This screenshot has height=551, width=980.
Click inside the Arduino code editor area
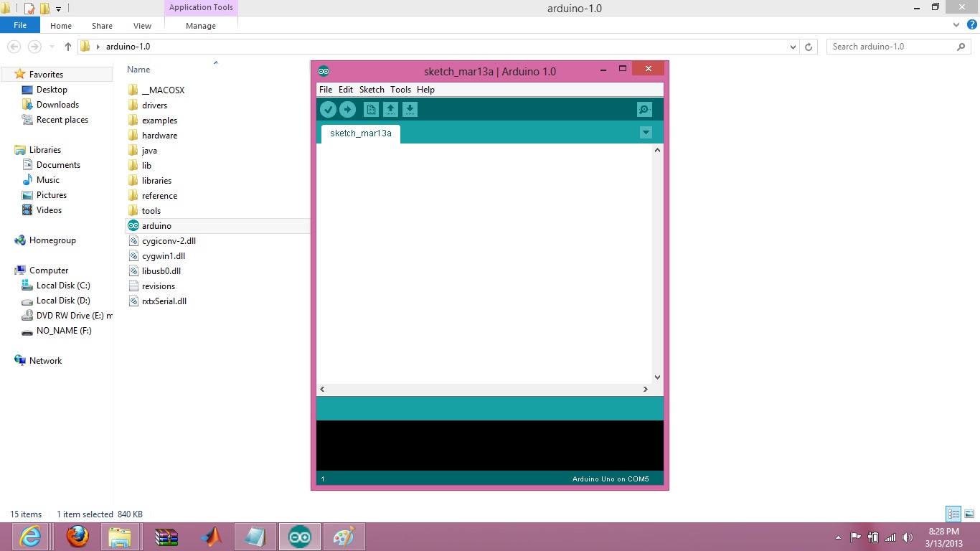tap(484, 263)
